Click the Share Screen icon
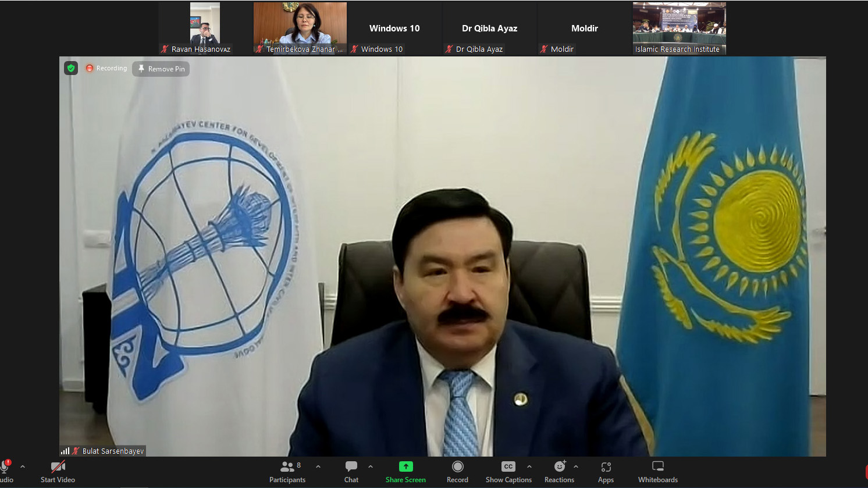This screenshot has height=488, width=868. point(405,466)
